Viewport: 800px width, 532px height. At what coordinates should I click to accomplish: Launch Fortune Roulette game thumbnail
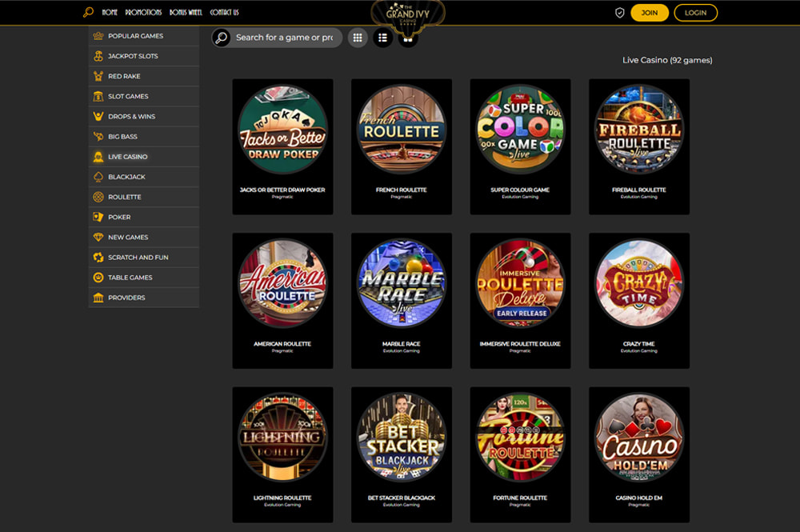coord(521,438)
